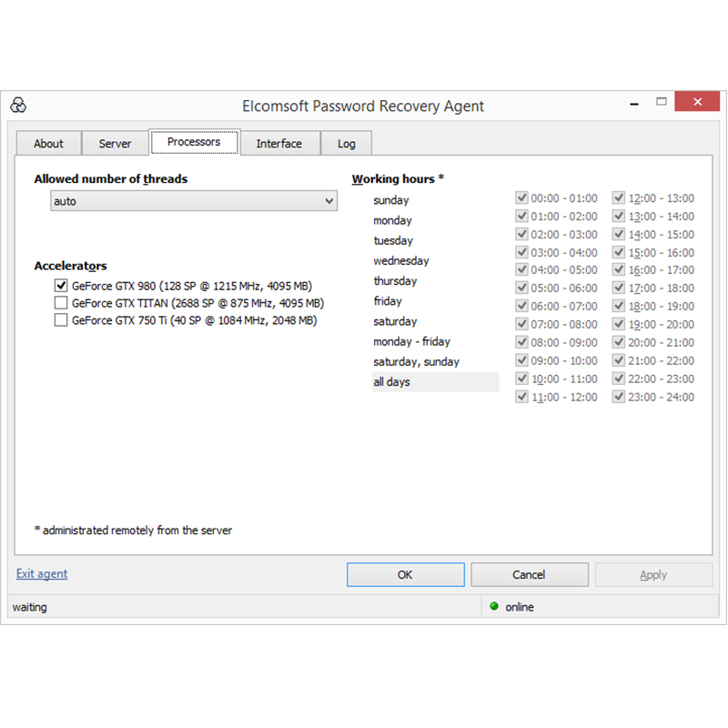Toggle the 10:00 - 11:00 hour checkbox
728x728 pixels.
tap(521, 379)
